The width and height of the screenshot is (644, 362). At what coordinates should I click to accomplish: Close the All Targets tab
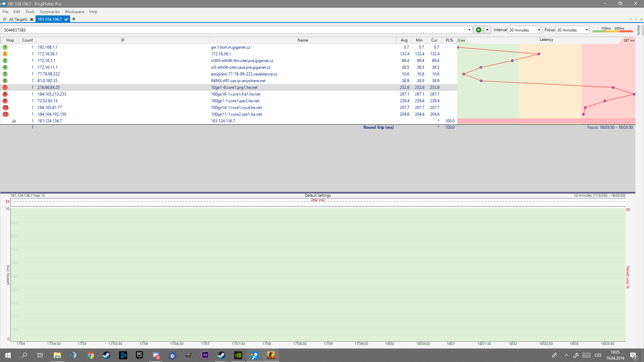click(x=32, y=19)
